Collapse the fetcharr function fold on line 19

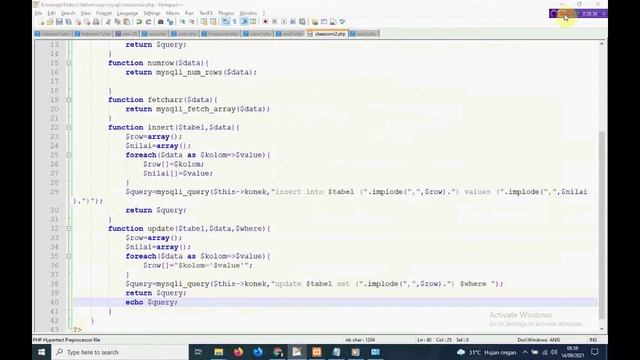point(69,100)
